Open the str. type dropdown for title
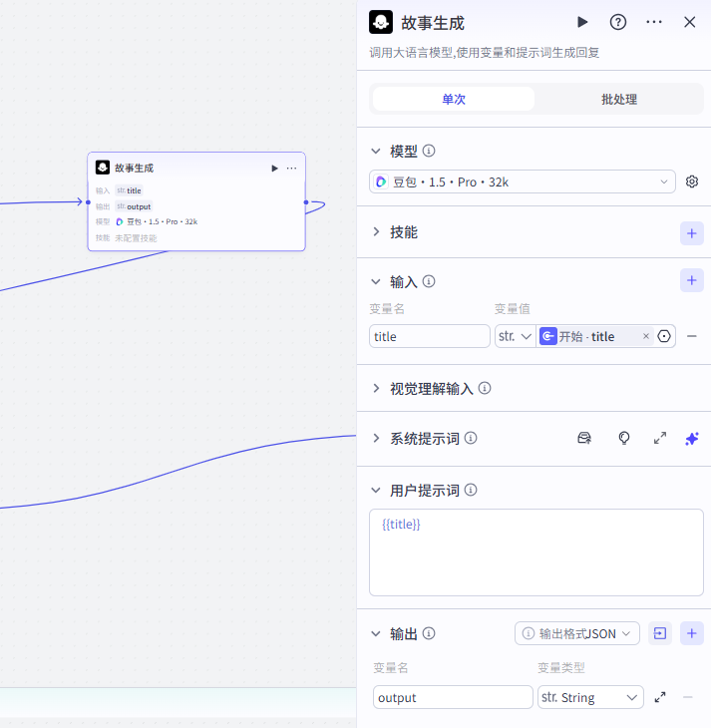 tap(515, 336)
